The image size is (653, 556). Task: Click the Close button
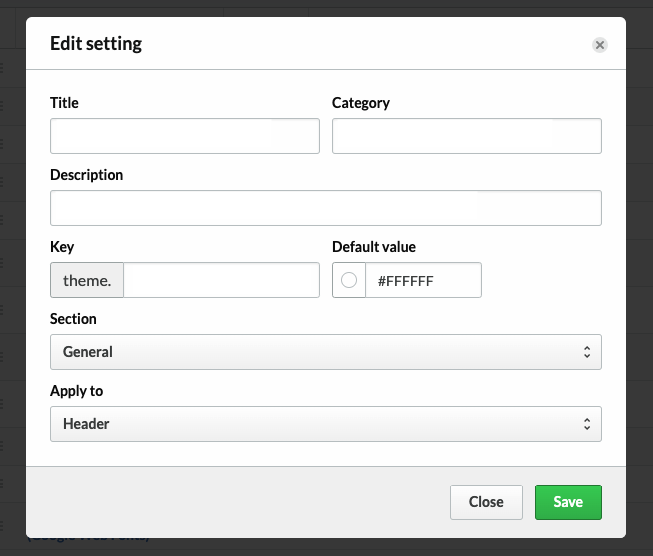point(486,502)
